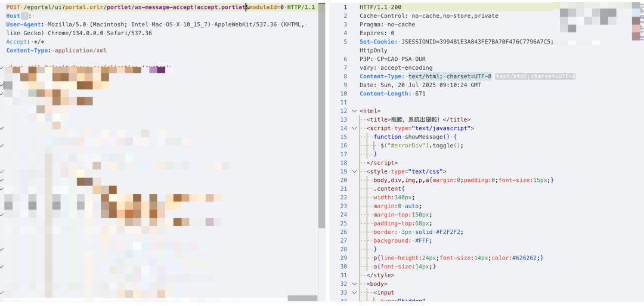Collapse the <style> block on line 19

[354, 172]
